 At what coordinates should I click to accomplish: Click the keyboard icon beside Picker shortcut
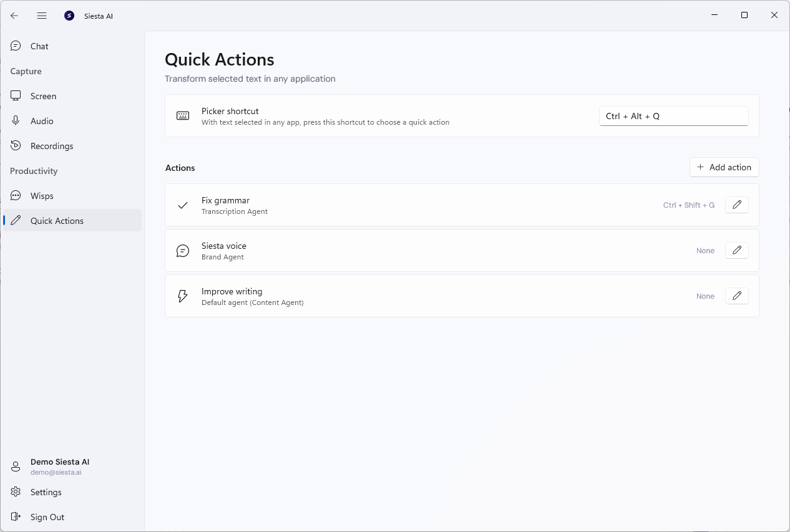coord(183,116)
